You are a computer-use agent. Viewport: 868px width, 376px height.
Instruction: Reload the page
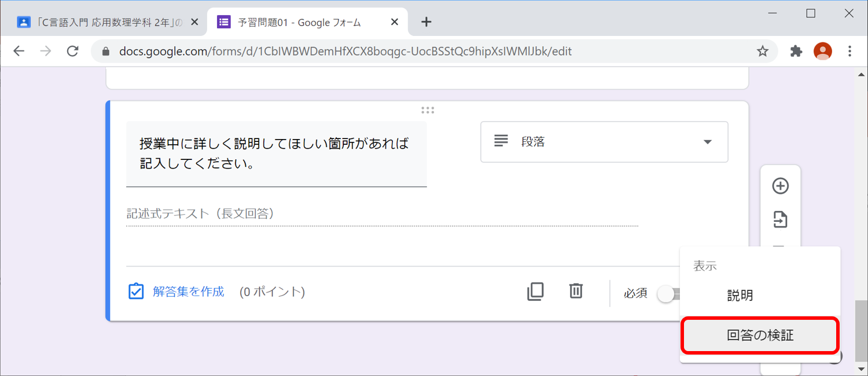(72, 51)
